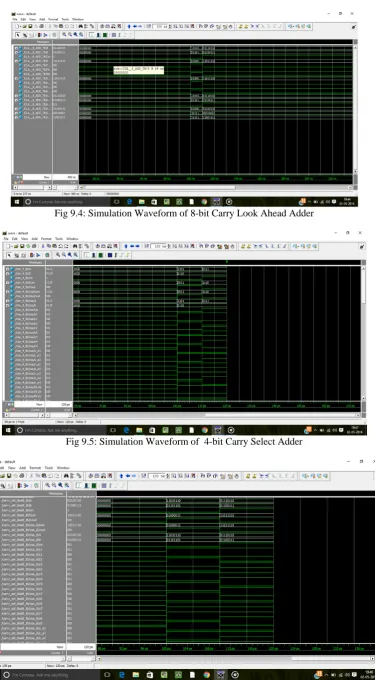Image resolution: width=375 pixels, height=680 pixels.
Task: Select pointer cursor tool in Carry Look Ahead window
Action: (x=18, y=34)
